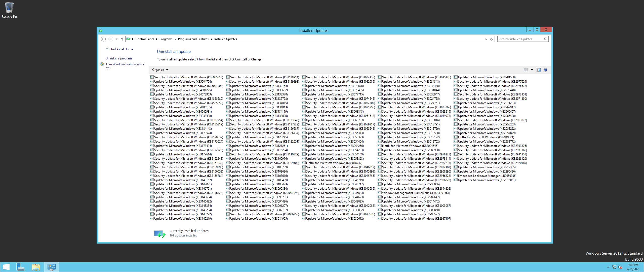
Task: Click Programs and Features in breadcrumb
Action: [x=193, y=39]
